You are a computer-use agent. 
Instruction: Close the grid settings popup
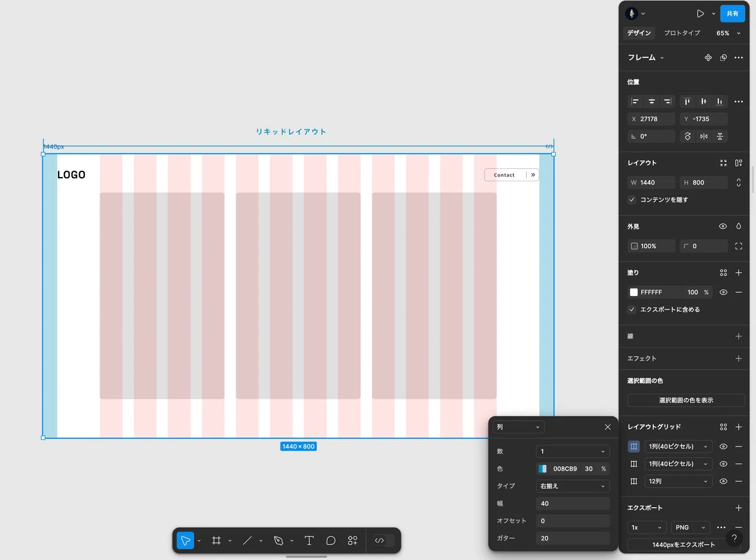[x=607, y=427]
